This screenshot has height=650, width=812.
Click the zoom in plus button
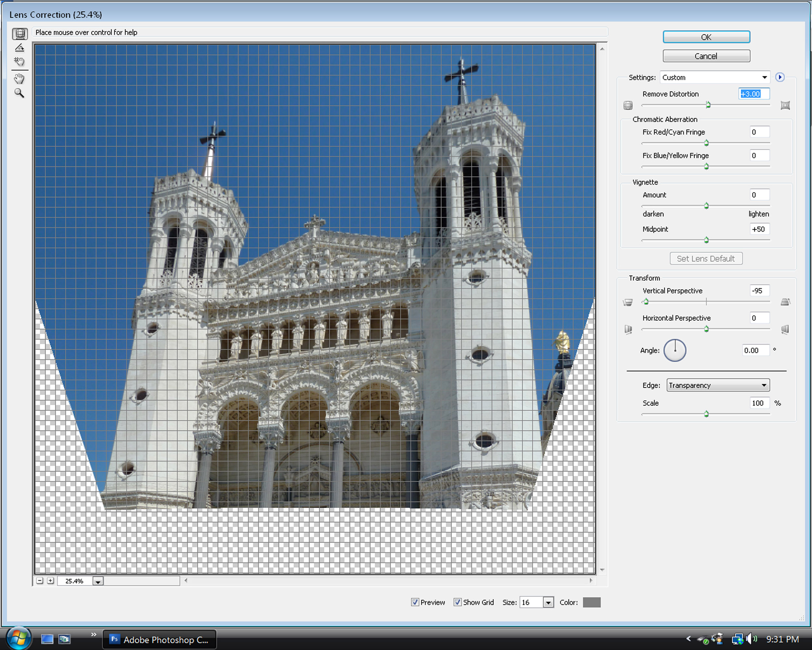point(50,581)
